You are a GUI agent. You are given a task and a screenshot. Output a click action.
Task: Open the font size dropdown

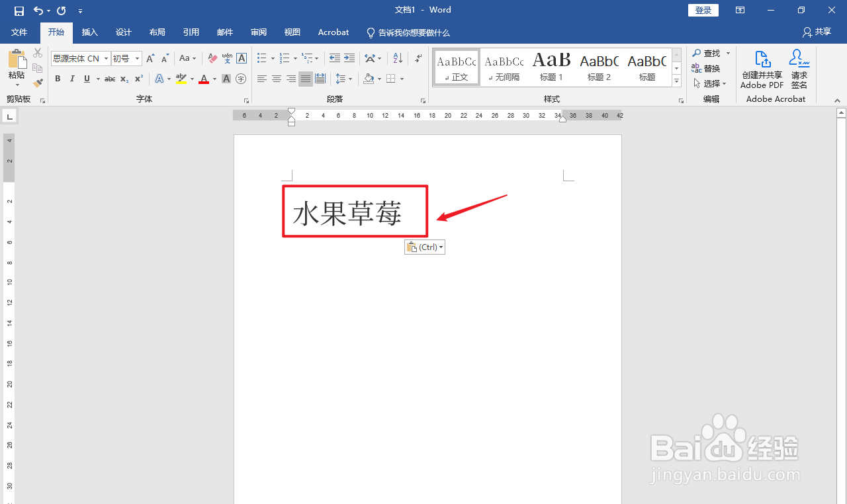pos(138,59)
